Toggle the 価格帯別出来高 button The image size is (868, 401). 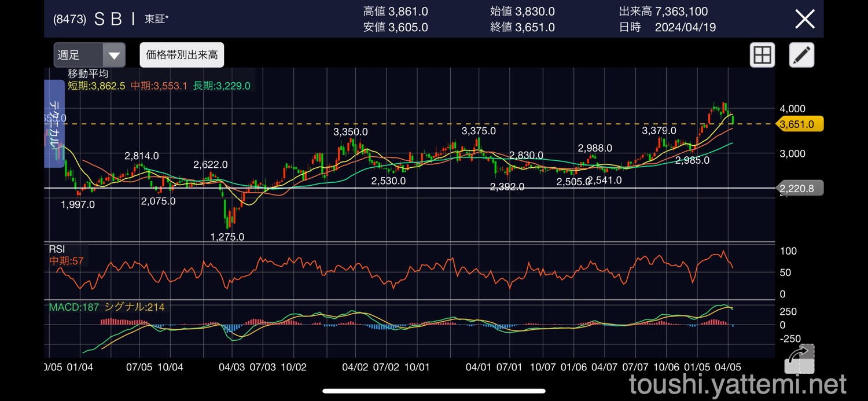[x=182, y=56]
